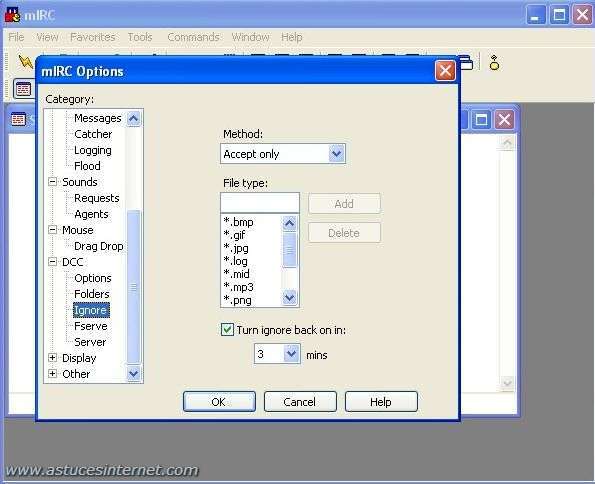Viewport: 595px width, 484px height.
Task: Close the mIRC Options dialog
Action: coord(445,71)
